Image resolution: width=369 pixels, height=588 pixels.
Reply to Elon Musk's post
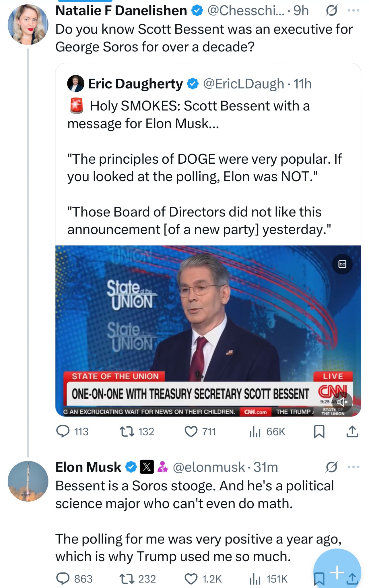coord(63,579)
